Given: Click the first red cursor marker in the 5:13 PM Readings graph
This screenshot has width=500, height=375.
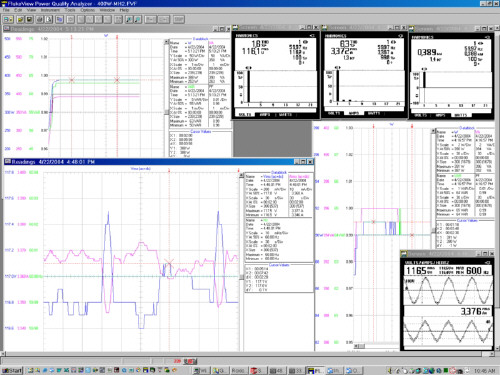Looking at the screenshot, I should click(71, 38).
